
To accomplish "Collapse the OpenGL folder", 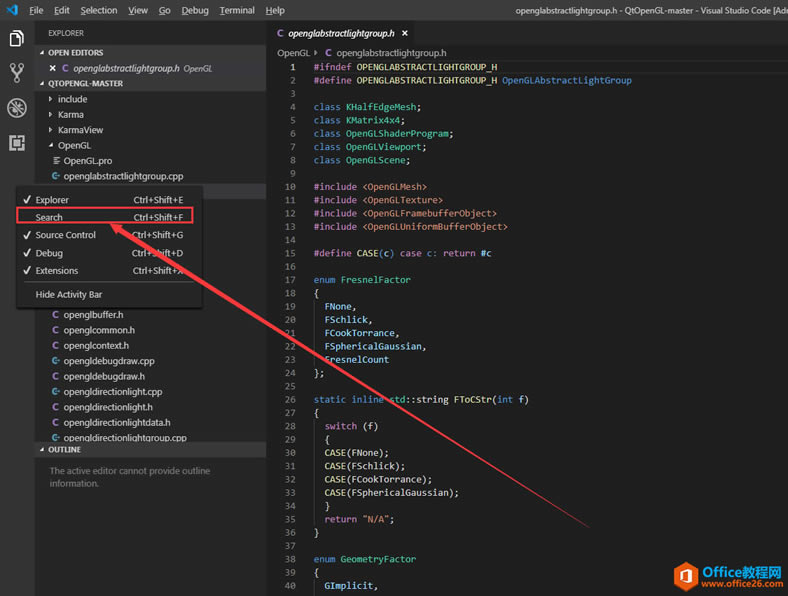I will pos(50,145).
